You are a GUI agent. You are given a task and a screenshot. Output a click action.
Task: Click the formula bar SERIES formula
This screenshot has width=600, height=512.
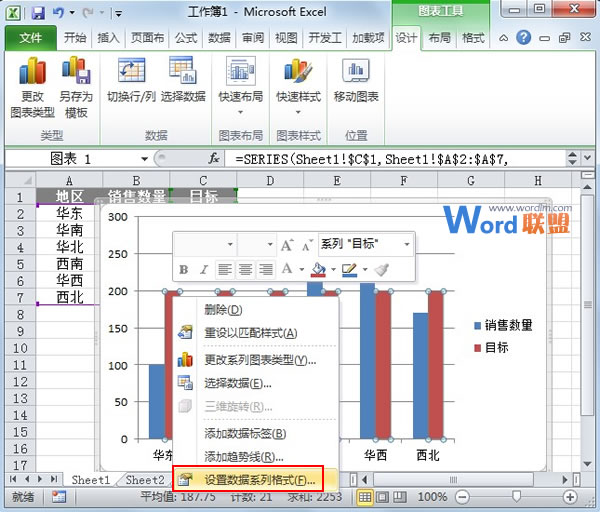click(x=395, y=158)
